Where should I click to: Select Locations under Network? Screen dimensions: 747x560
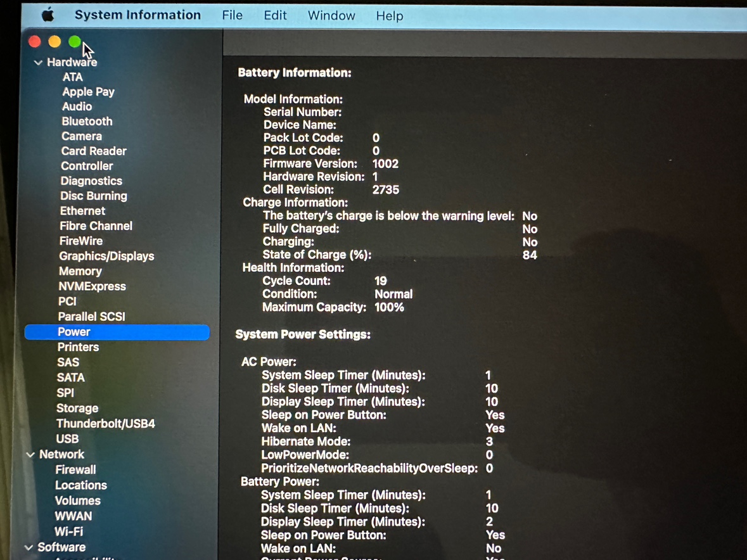pos(81,485)
